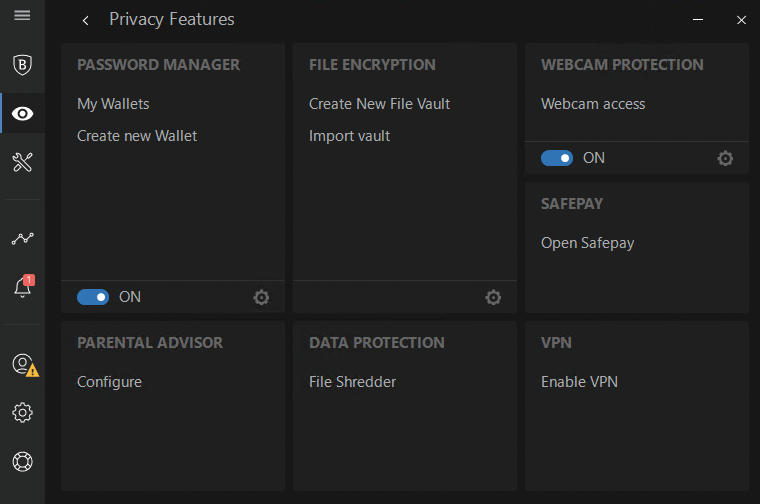Turn off the Password Manager switch

pyautogui.click(x=93, y=297)
